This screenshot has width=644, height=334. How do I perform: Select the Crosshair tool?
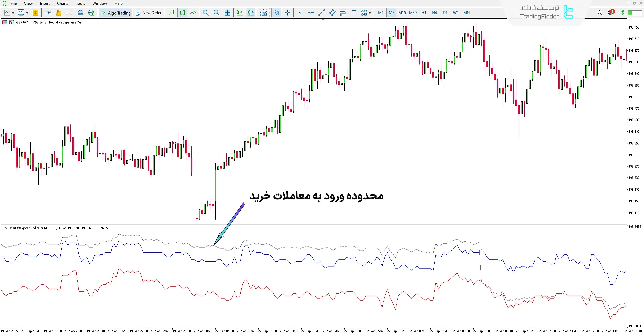pyautogui.click(x=287, y=13)
